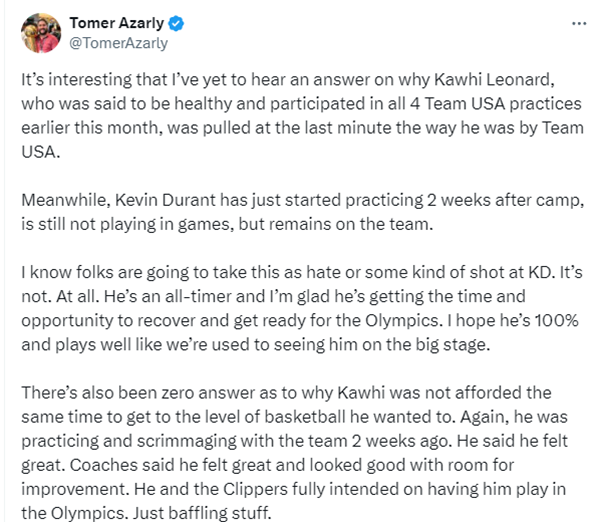Click the "Tomer Azarly" display name
Viewport: 600px width, 522px height.
pyautogui.click(x=118, y=23)
